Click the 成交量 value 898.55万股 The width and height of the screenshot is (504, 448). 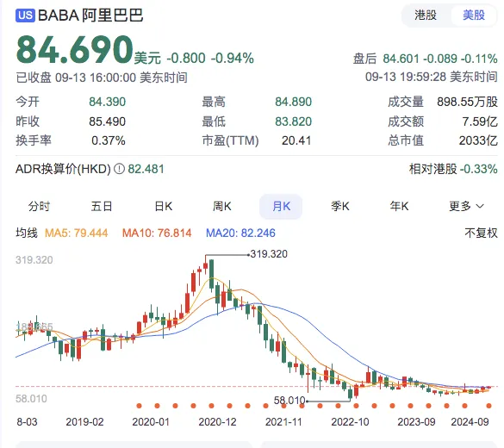click(x=467, y=102)
